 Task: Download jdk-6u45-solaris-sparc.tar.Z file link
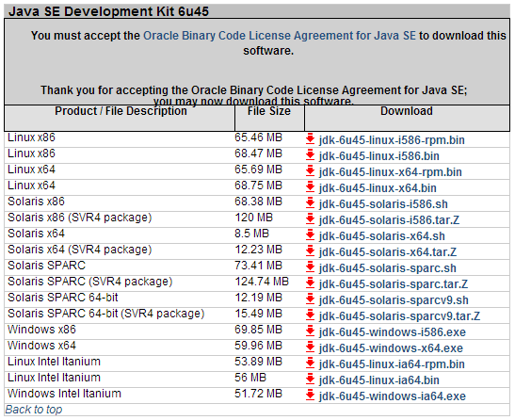[394, 284]
